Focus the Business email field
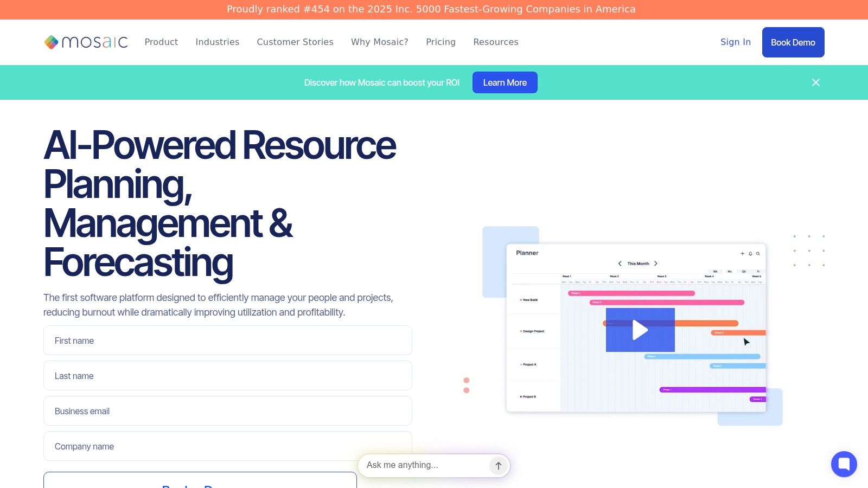 pos(228,411)
